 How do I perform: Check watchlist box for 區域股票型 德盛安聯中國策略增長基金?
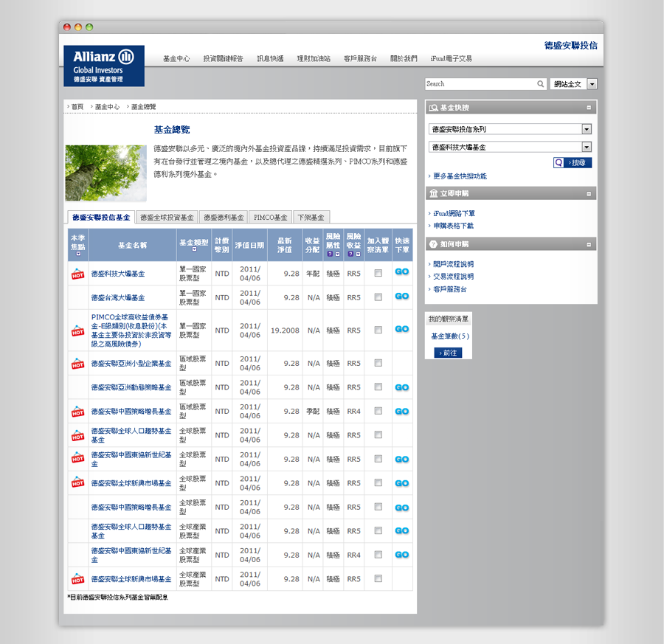coord(378,411)
